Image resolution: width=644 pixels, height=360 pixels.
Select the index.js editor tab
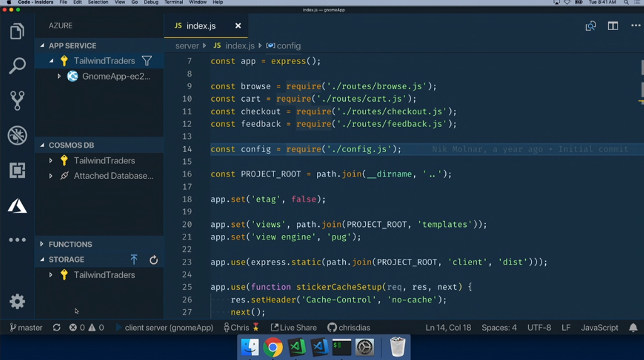click(x=201, y=26)
